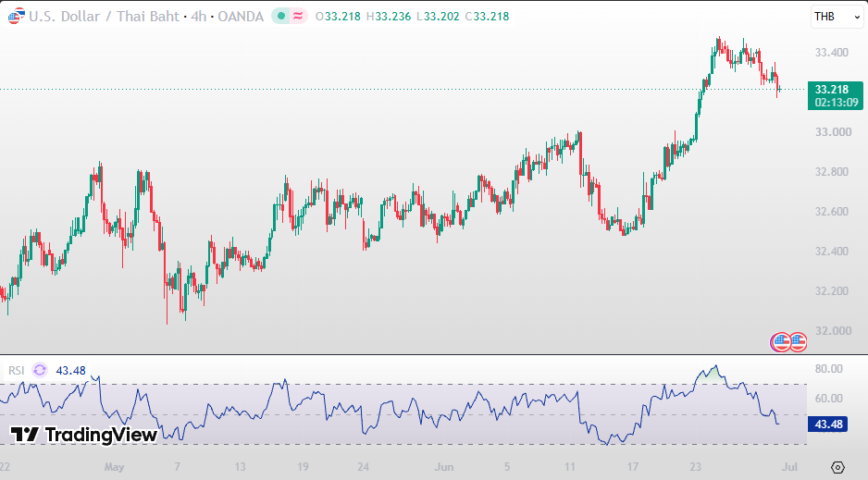Click the 4h timeframe label

point(199,16)
